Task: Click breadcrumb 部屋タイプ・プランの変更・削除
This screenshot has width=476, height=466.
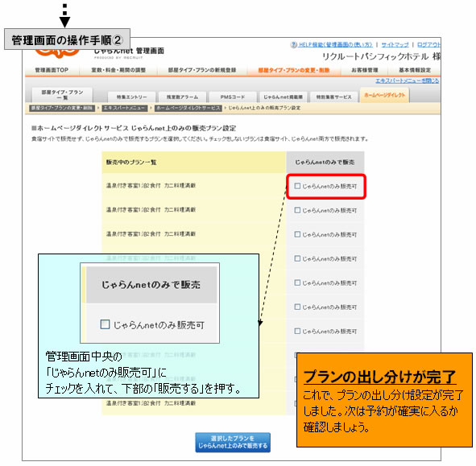Action: pyautogui.click(x=62, y=108)
